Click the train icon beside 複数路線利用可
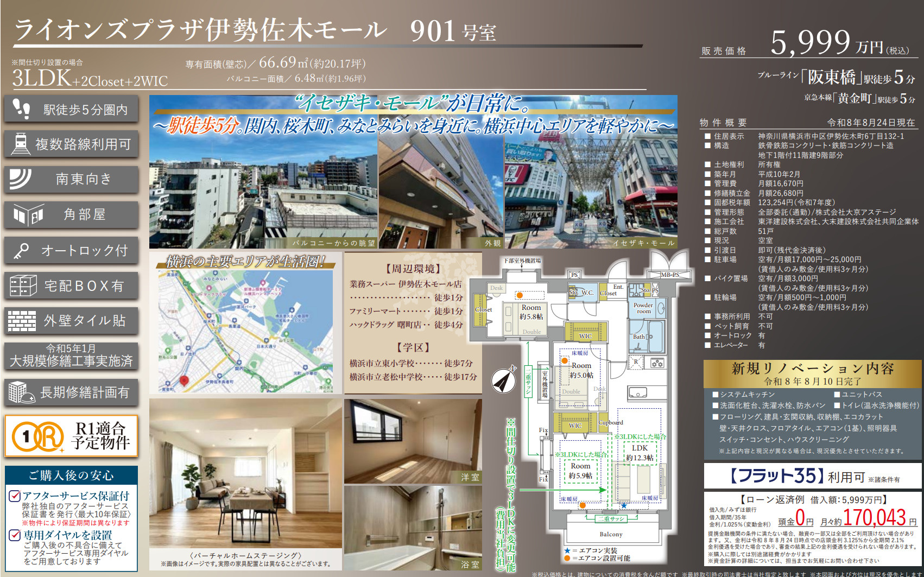 [x=20, y=144]
